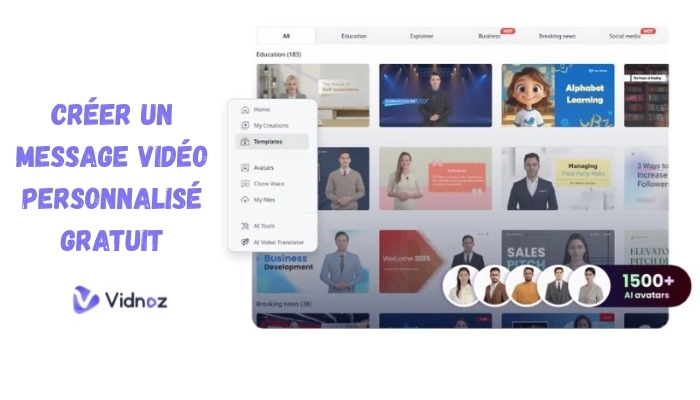Click the Breaking news (38) section heading
Screen dimensions: 700x400
point(284,304)
